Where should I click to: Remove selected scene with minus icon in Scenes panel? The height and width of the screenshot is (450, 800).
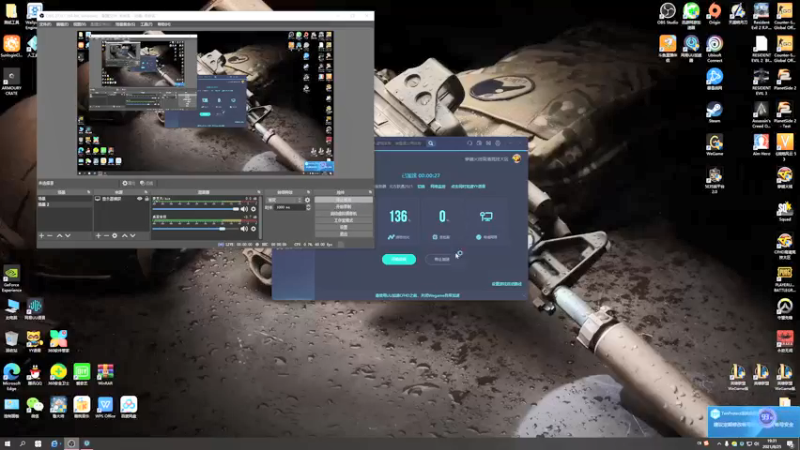click(x=50, y=236)
